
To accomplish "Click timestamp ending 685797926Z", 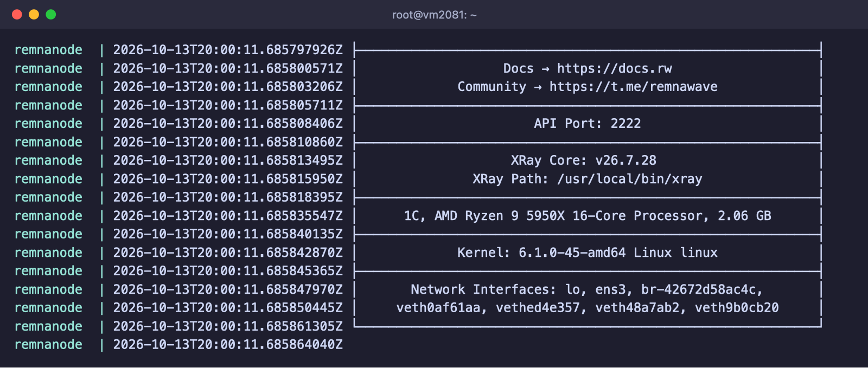I will tap(228, 50).
